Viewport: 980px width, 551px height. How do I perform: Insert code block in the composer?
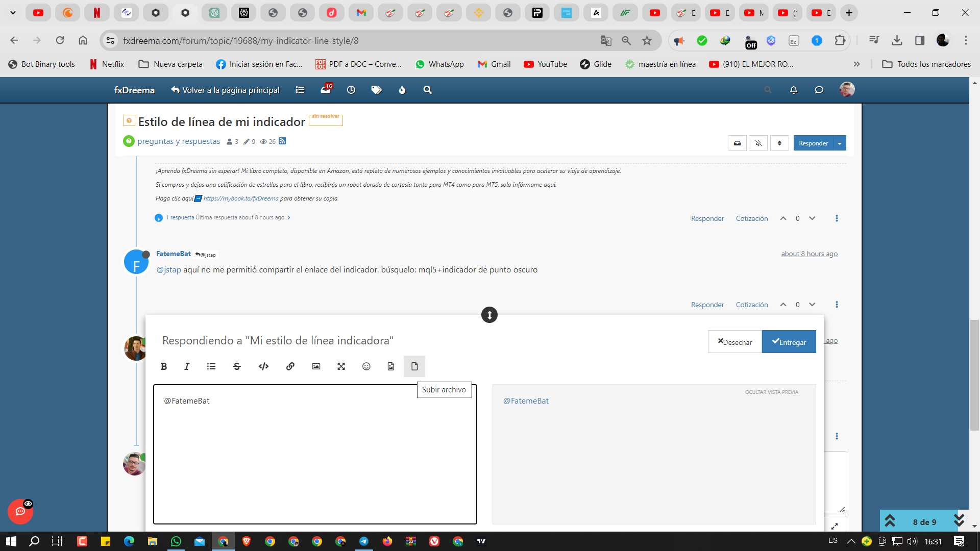click(x=263, y=366)
